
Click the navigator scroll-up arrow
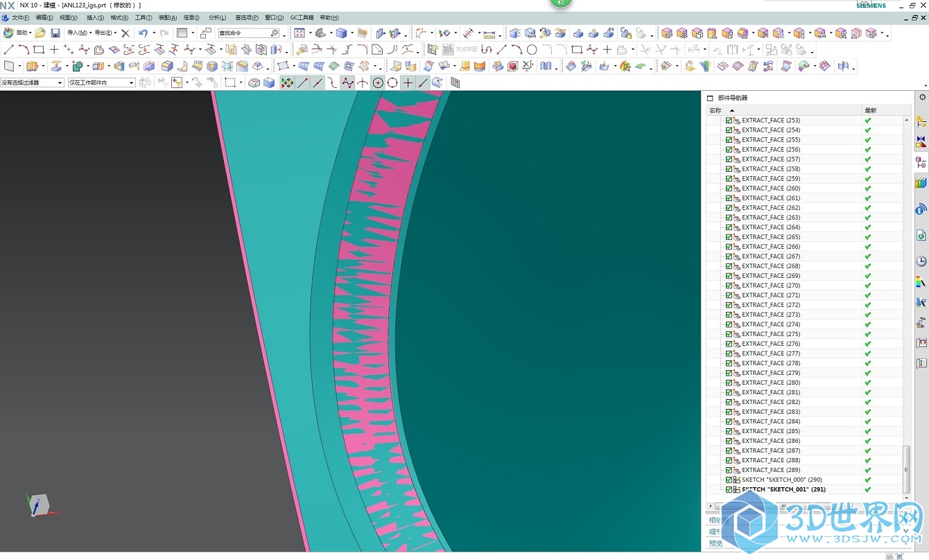tap(907, 120)
